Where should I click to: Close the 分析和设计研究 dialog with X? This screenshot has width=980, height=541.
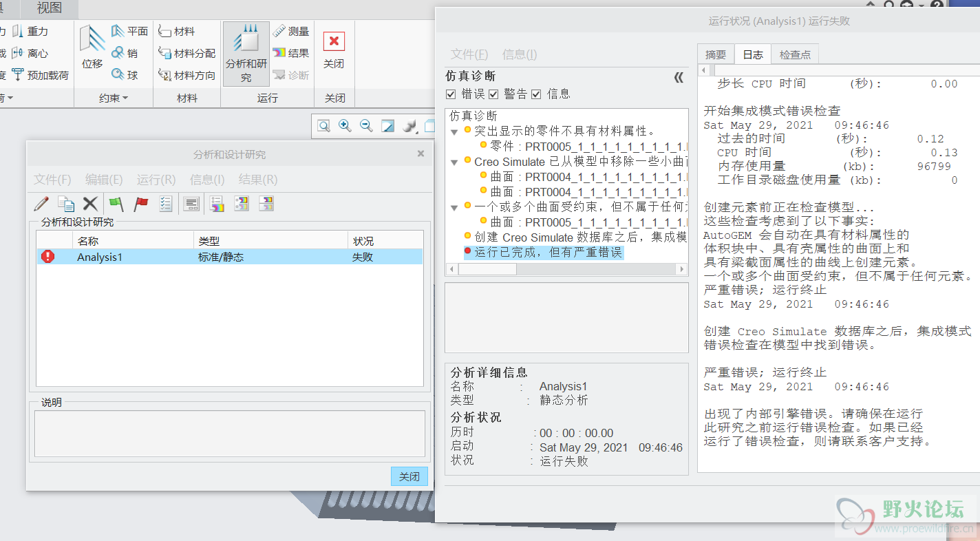(420, 153)
